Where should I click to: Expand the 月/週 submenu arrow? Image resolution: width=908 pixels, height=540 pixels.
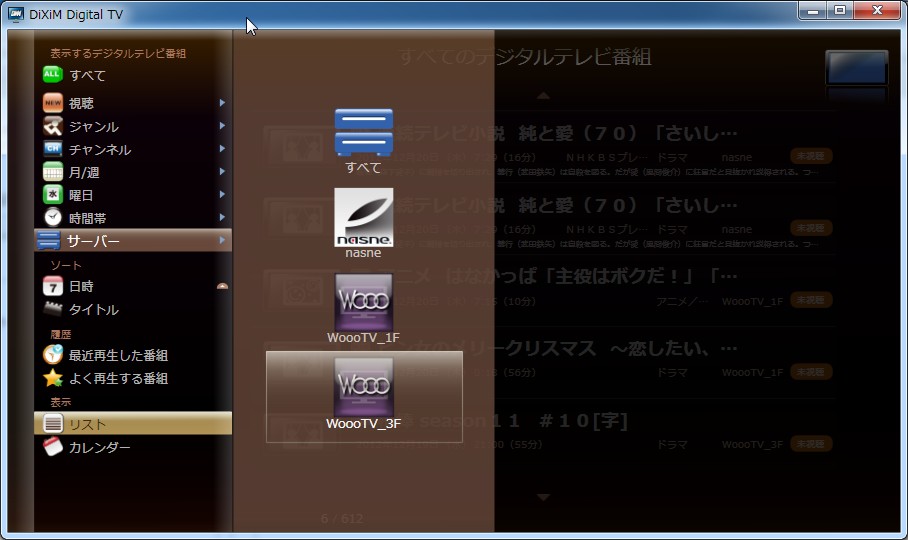click(222, 172)
